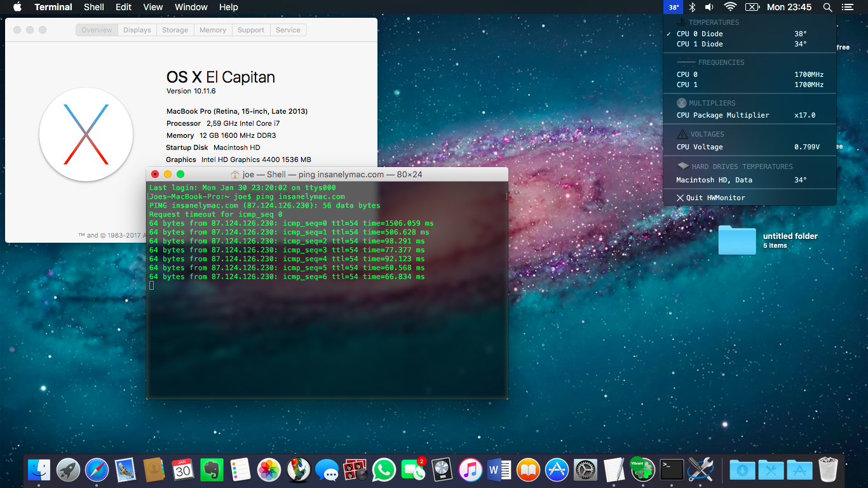Select CPU 1 frequency 1700MHz row
Viewport: 868px width, 488px height.
click(x=750, y=85)
